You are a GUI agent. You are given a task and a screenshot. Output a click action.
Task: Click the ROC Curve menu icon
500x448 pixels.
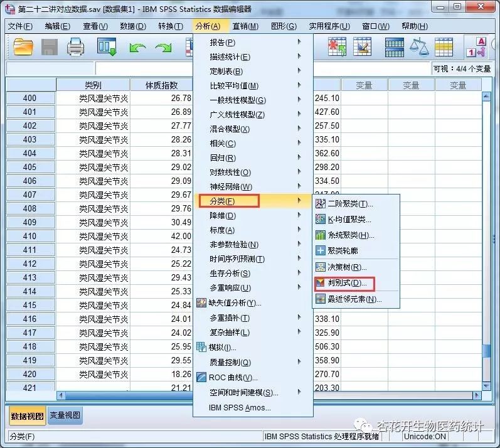(x=201, y=377)
